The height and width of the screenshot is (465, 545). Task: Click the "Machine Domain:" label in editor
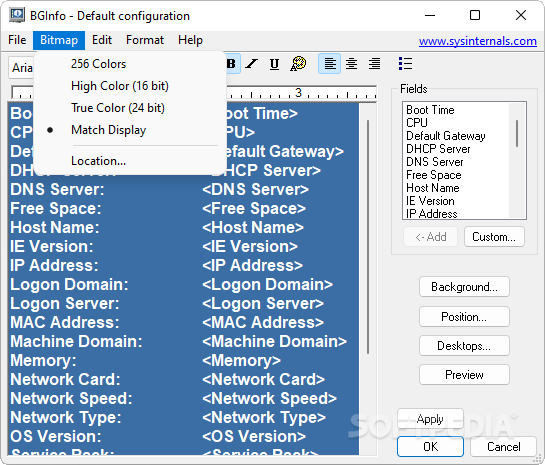[76, 341]
